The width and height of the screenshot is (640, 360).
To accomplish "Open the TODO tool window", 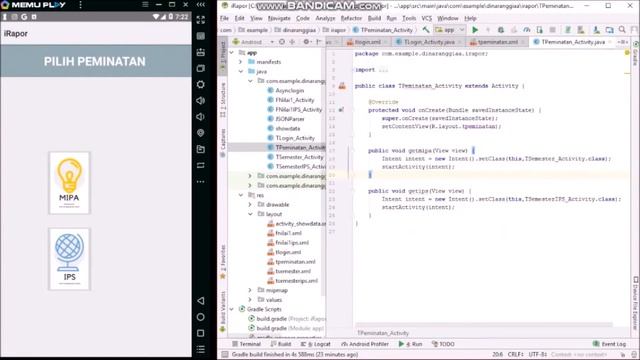I will point(443,344).
